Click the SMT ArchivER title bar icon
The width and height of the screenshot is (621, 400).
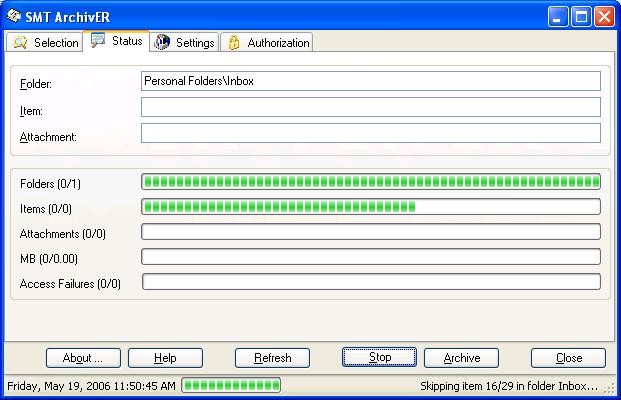pos(14,16)
